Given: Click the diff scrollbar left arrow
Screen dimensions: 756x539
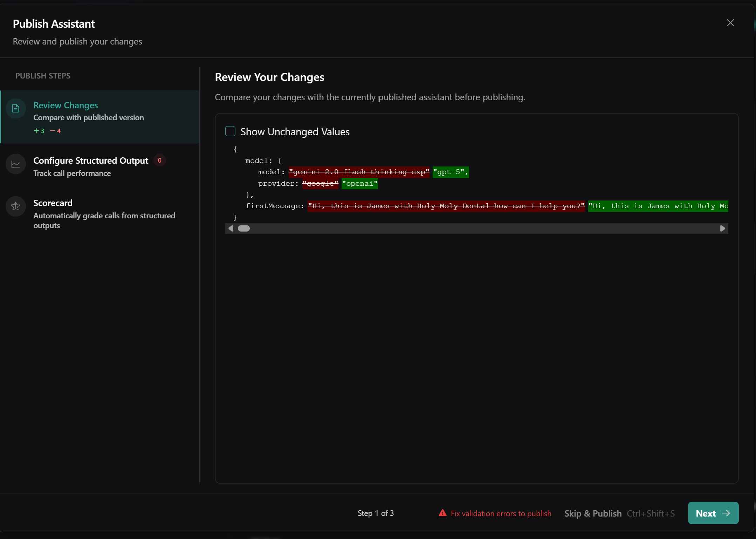Looking at the screenshot, I should [231, 228].
